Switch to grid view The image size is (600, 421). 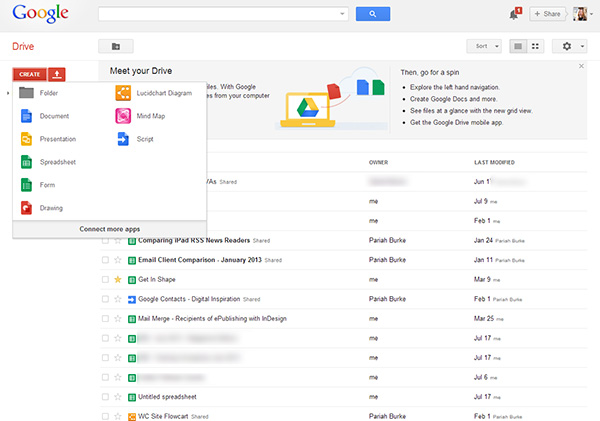536,46
